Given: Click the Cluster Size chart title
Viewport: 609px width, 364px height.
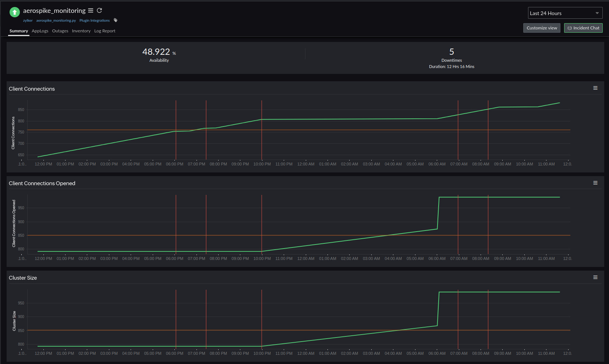Looking at the screenshot, I should click(23, 278).
